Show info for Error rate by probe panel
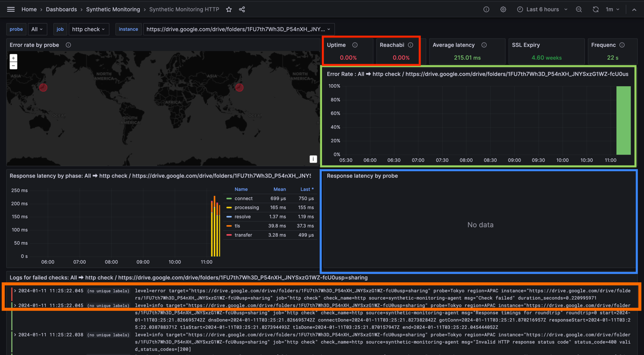Screen dimensions: 644x355 pyautogui.click(x=68, y=45)
